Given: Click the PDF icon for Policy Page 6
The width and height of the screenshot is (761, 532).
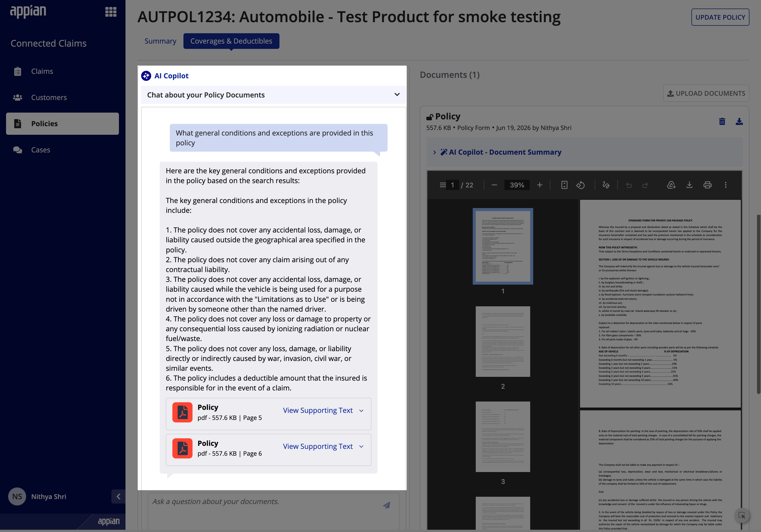Looking at the screenshot, I should click(182, 449).
